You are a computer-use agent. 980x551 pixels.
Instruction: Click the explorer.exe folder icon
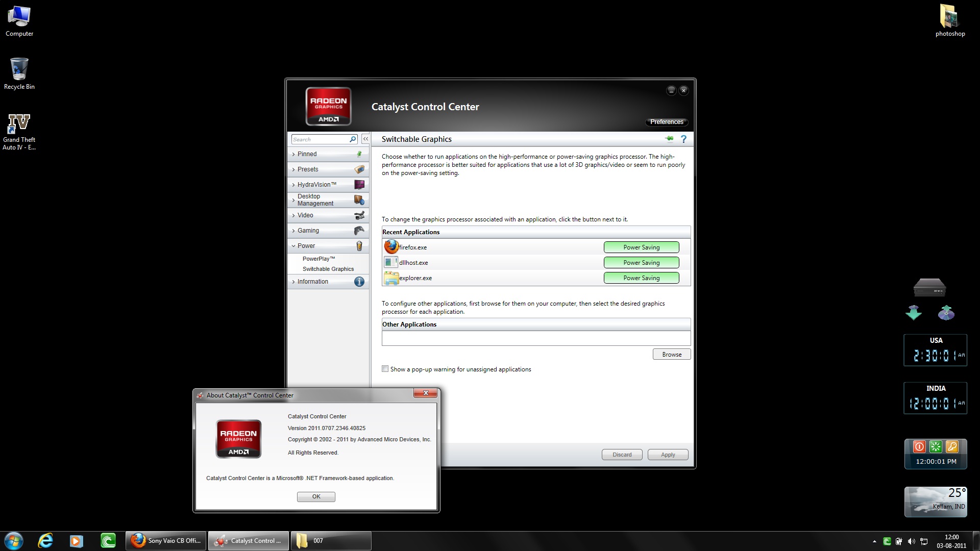(x=391, y=278)
